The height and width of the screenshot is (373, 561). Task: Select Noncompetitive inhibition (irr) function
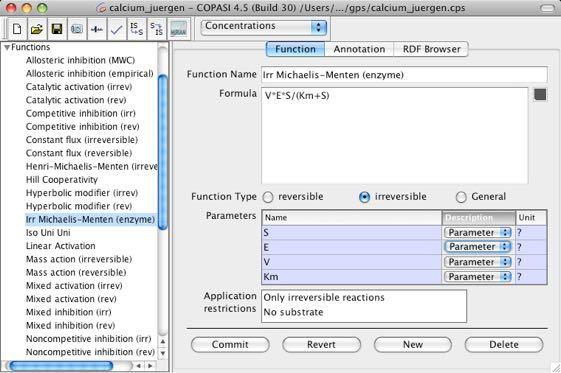point(88,339)
